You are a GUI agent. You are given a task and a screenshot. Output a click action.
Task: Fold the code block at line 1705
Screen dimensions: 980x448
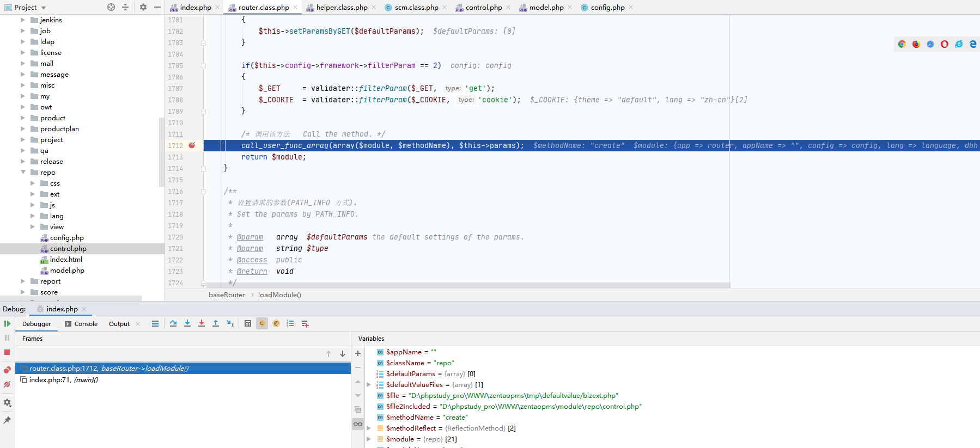point(203,66)
